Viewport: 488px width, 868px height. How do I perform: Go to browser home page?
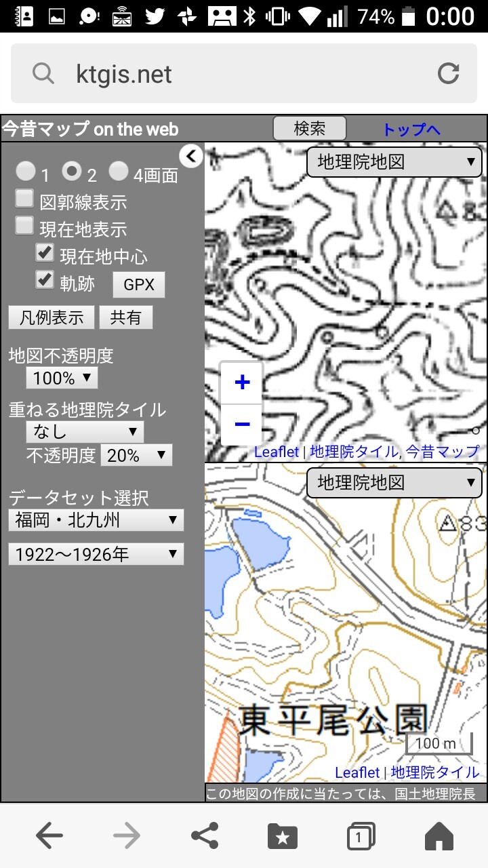[439, 836]
